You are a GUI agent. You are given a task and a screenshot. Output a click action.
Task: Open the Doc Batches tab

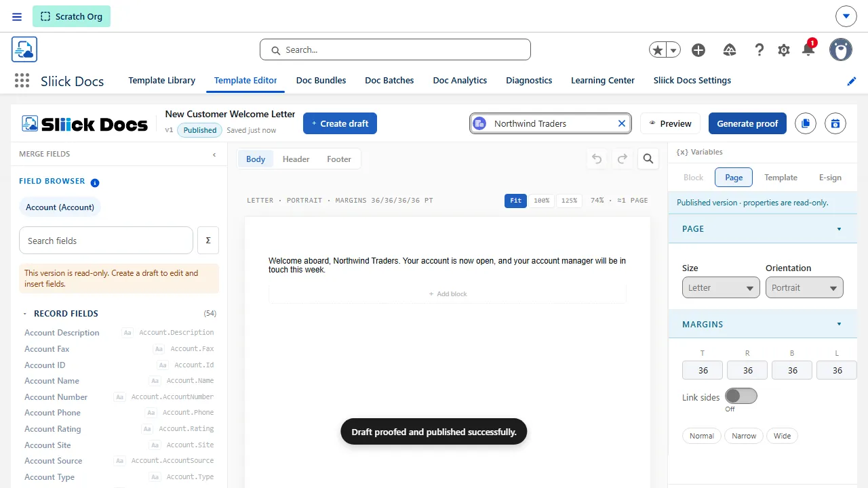389,81
